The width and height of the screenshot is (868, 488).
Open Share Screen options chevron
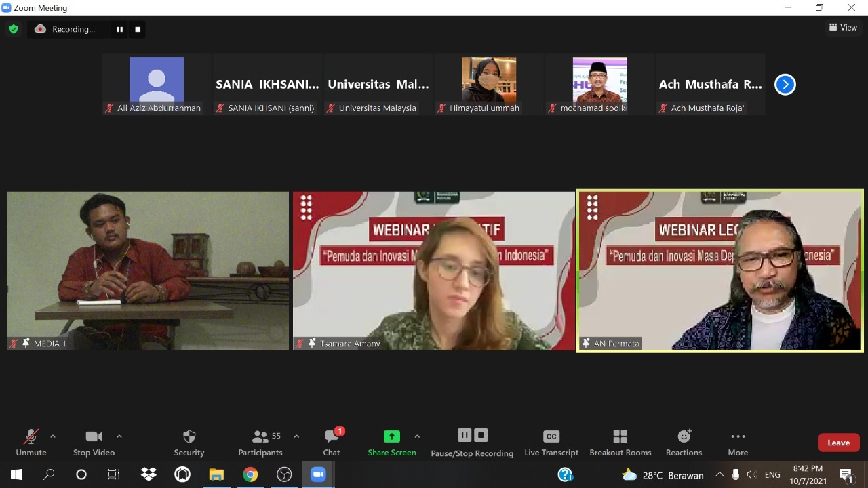418,437
